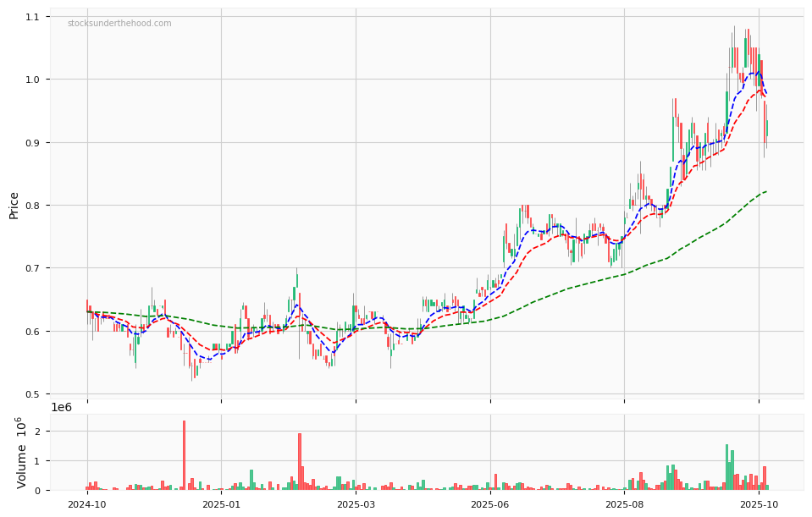Image resolution: width=812 pixels, height=517 pixels.
Task: Select the 2025-06 date tick label
Action: coord(490,504)
